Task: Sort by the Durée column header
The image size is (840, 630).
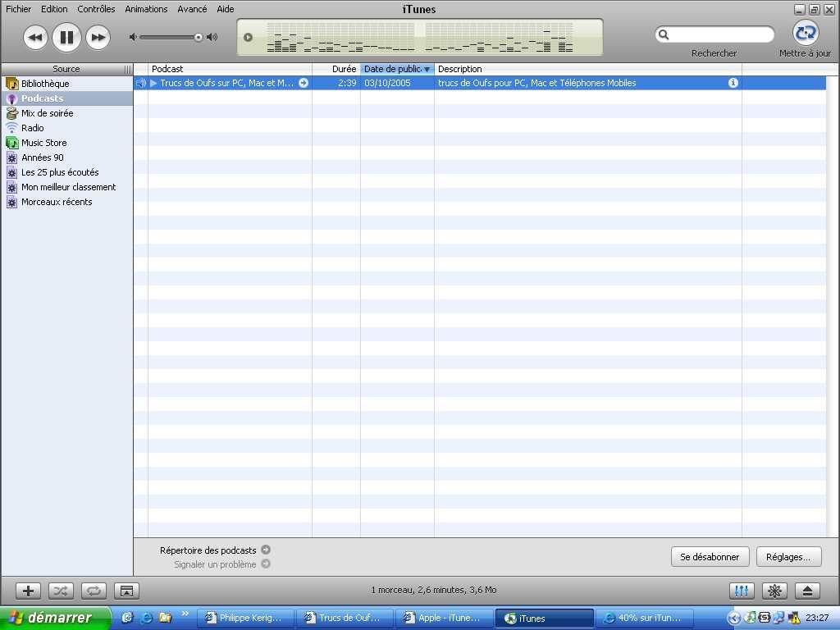Action: coord(336,69)
